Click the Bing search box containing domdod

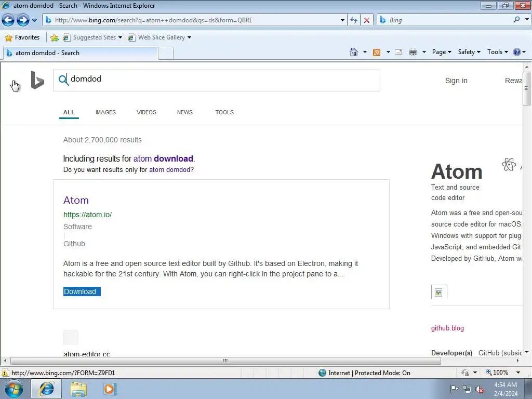(x=217, y=81)
